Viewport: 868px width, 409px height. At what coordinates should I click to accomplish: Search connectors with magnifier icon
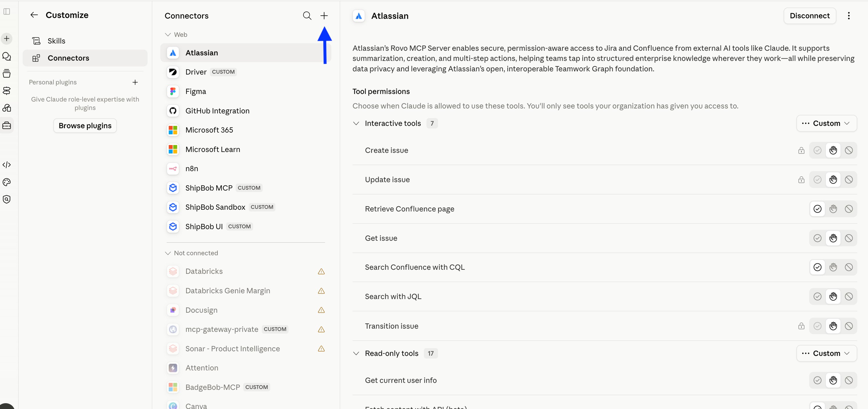[307, 16]
